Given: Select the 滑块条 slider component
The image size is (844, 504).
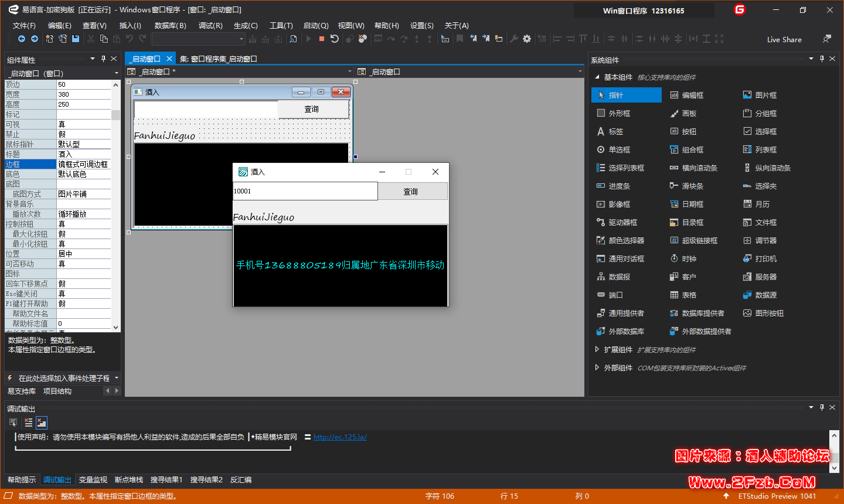Looking at the screenshot, I should tap(687, 186).
